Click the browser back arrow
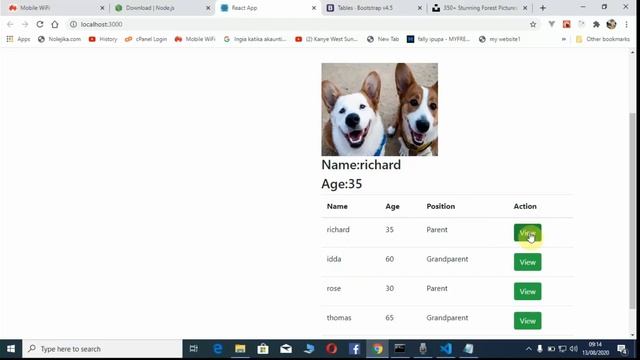640x360 pixels. pos(10,24)
